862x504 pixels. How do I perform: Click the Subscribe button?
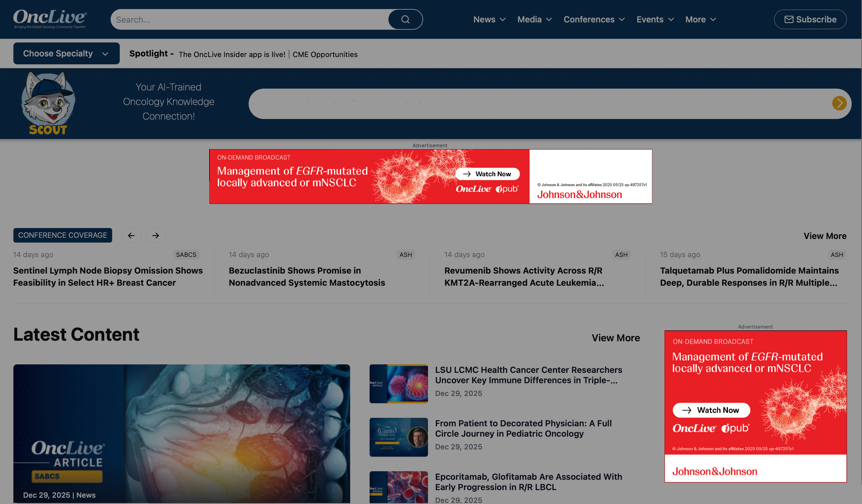click(810, 19)
